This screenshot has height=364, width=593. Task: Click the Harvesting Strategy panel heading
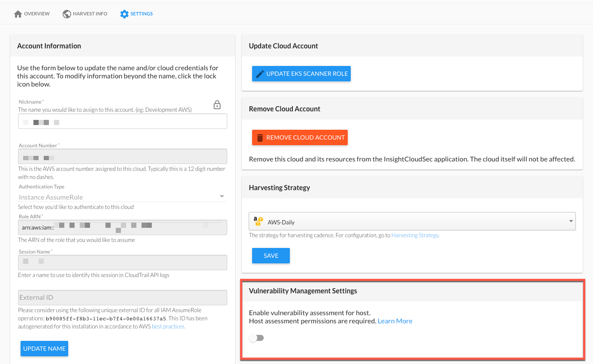point(280,188)
